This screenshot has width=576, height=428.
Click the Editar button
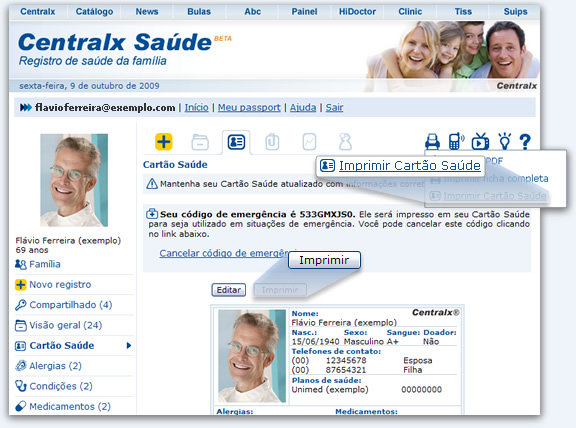point(228,290)
